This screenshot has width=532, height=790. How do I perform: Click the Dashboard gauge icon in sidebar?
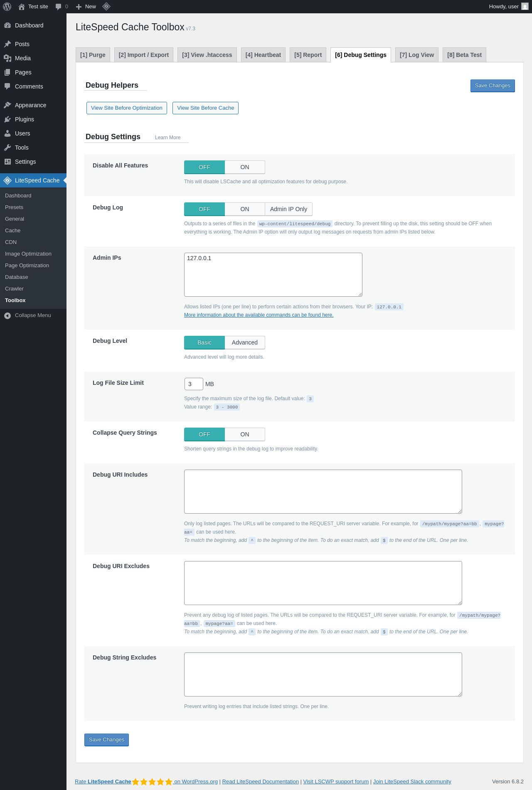click(x=7, y=25)
